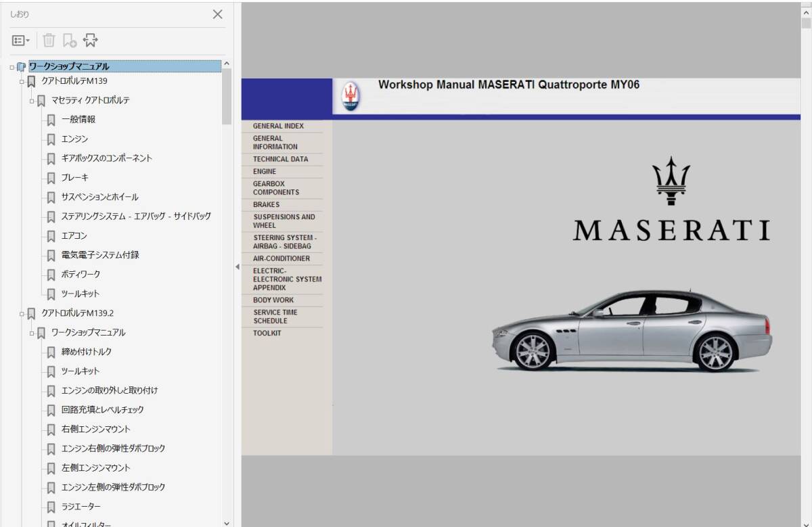
Task: Open the SERVICE TIME SCHEDULE link
Action: (275, 317)
